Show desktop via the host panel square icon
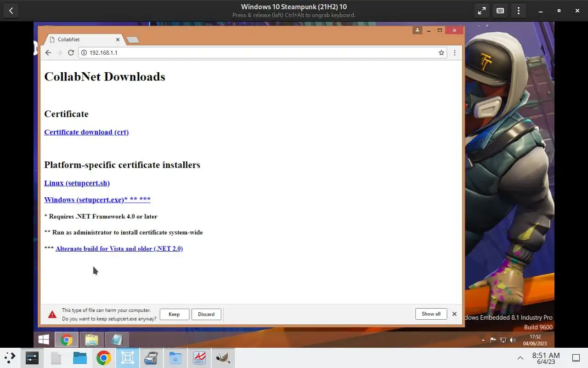The height and width of the screenshot is (368, 588). (576, 358)
